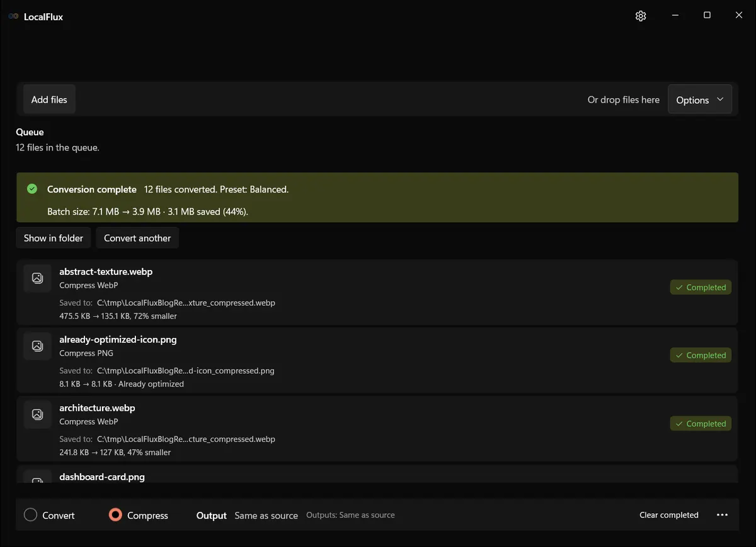Click the 'Queue' heading
Viewport: 756px width, 547px height.
click(x=30, y=132)
